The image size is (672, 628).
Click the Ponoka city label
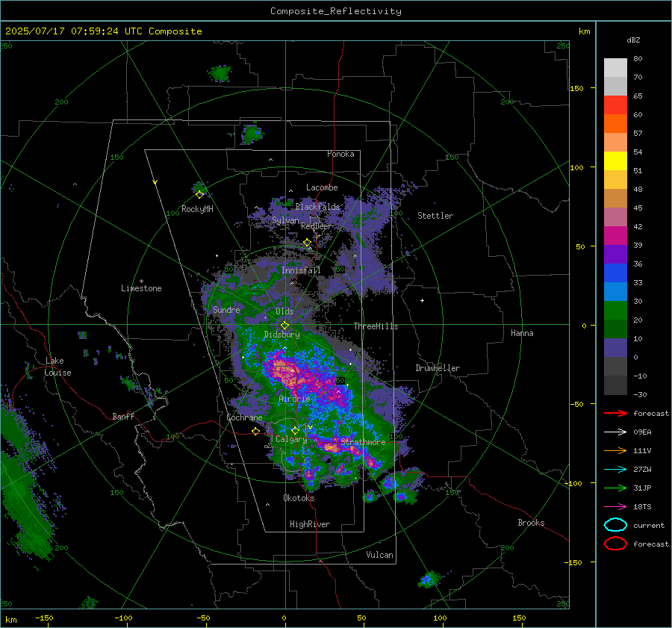340,154
